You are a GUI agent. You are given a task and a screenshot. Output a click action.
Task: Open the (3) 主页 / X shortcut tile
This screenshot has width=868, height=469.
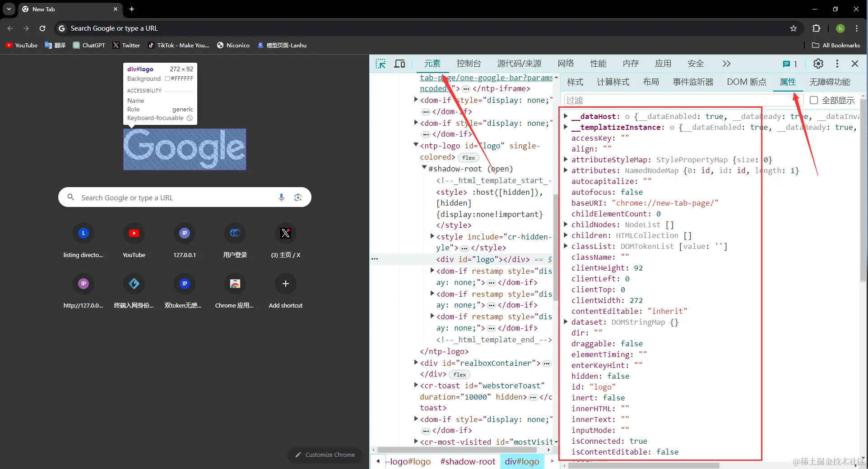[x=286, y=241]
